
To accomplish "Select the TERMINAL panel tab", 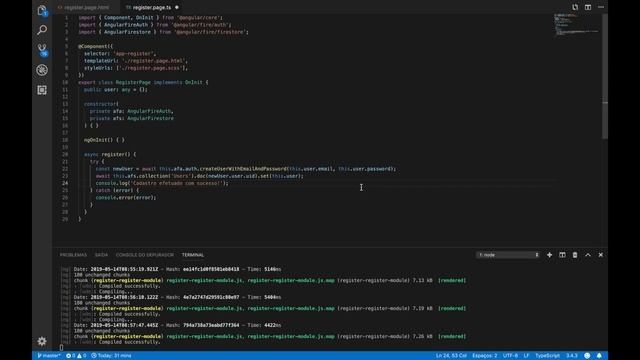I will coord(193,255).
